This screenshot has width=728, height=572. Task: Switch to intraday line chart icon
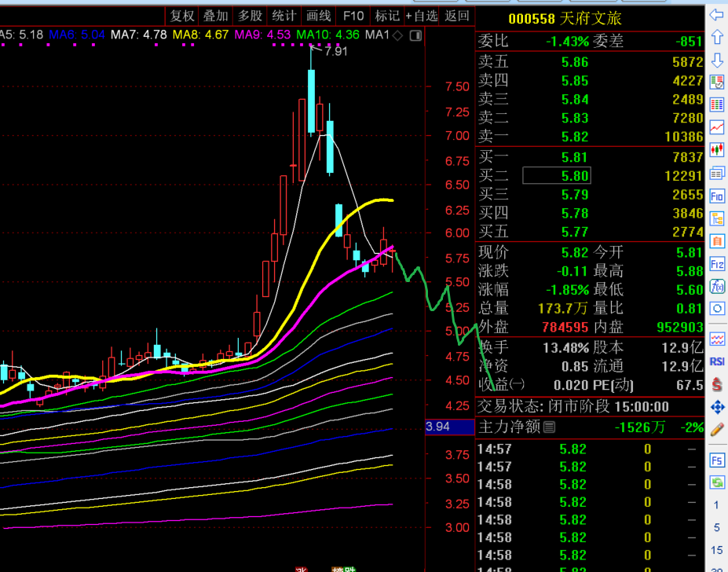click(x=717, y=126)
